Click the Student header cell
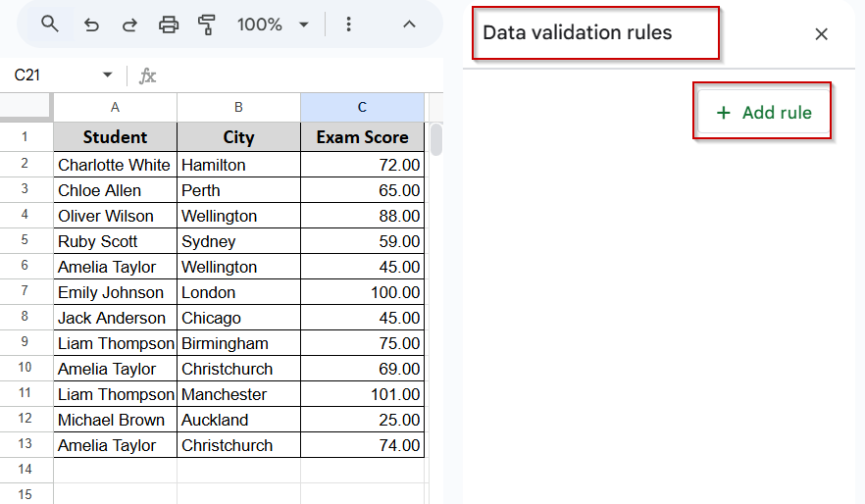The height and width of the screenshot is (504, 865). click(115, 136)
